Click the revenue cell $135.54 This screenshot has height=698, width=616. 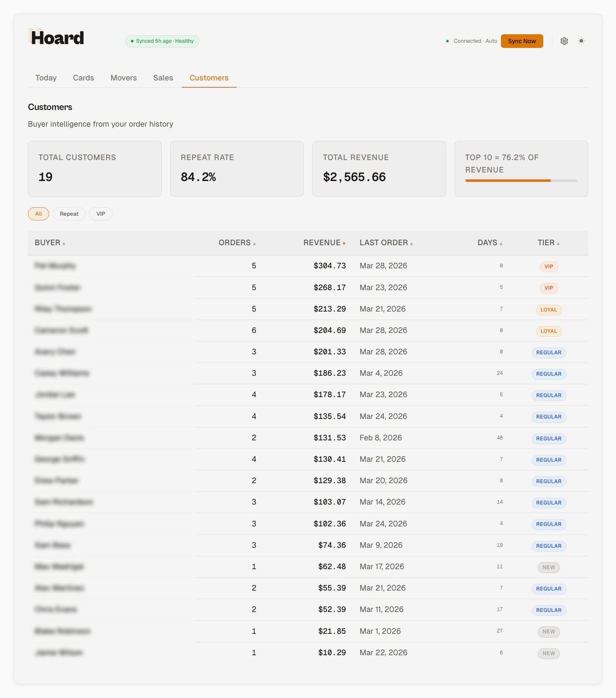(330, 416)
